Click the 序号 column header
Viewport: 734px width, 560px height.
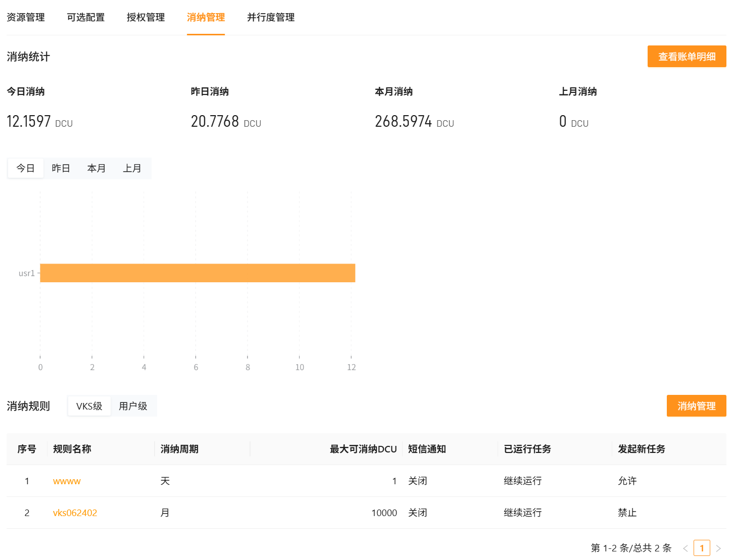tap(27, 449)
